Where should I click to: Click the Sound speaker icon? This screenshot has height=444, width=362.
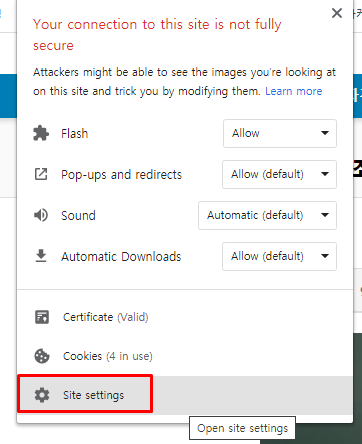pos(41,215)
